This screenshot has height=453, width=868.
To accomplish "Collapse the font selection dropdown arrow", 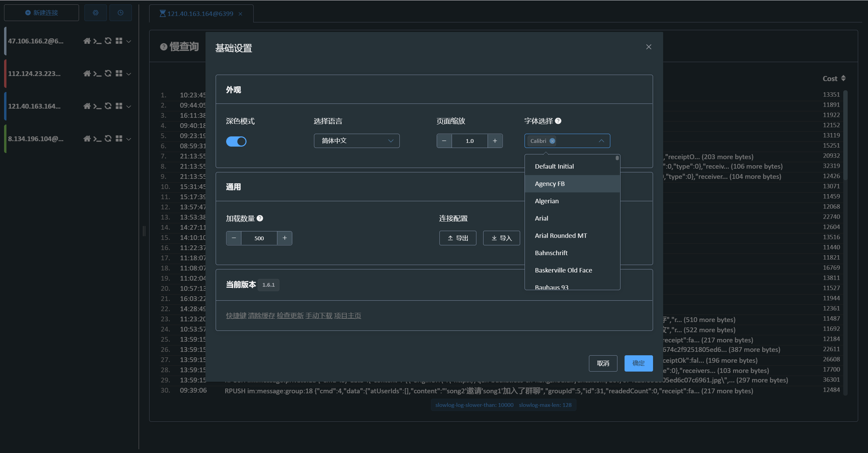I will (601, 141).
